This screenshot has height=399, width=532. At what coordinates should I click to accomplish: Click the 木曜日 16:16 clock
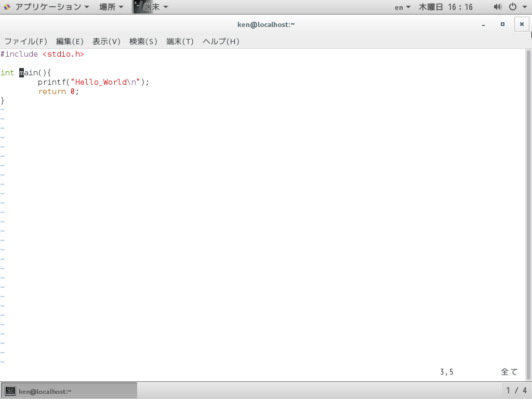point(445,7)
